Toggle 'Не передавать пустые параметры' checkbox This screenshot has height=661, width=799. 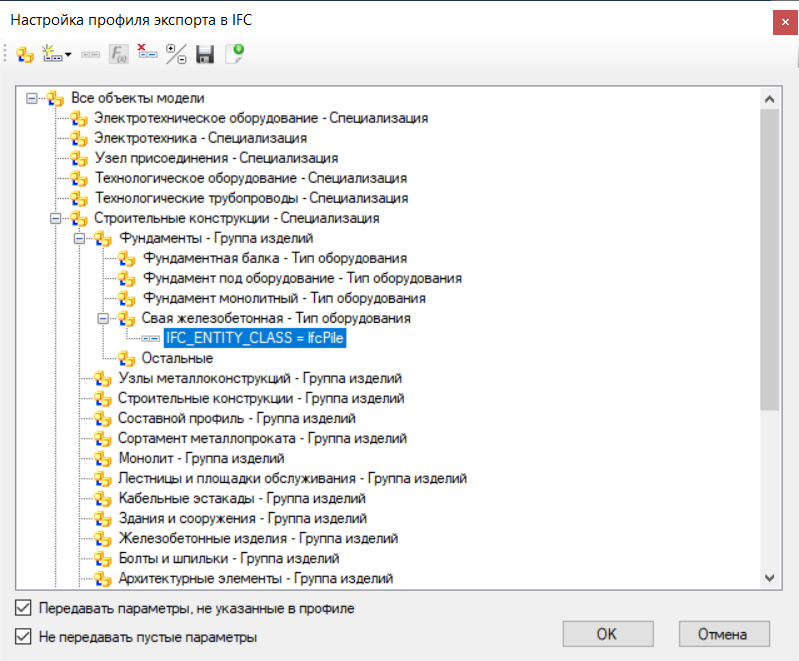(x=23, y=636)
